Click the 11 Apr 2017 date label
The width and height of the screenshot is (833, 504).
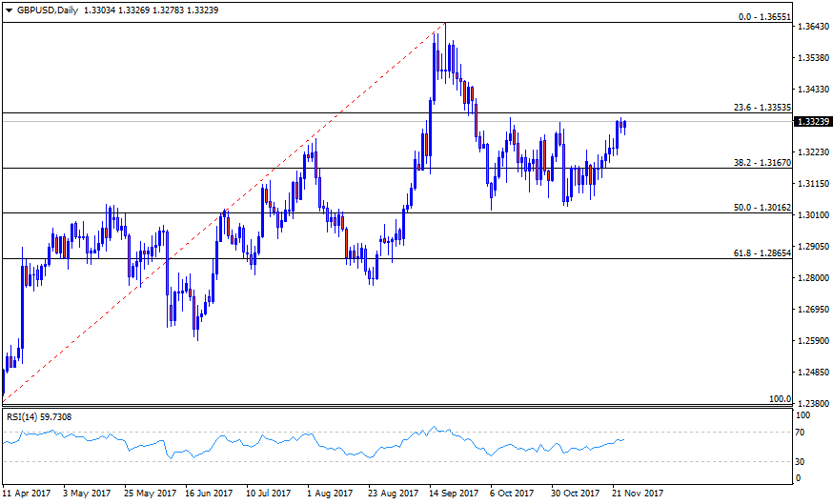(x=27, y=494)
